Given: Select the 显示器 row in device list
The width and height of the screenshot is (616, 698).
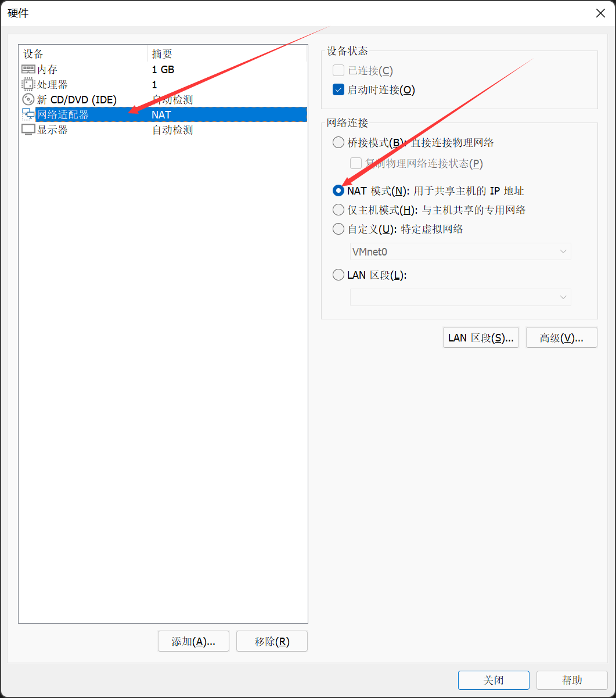Looking at the screenshot, I should pyautogui.click(x=163, y=129).
